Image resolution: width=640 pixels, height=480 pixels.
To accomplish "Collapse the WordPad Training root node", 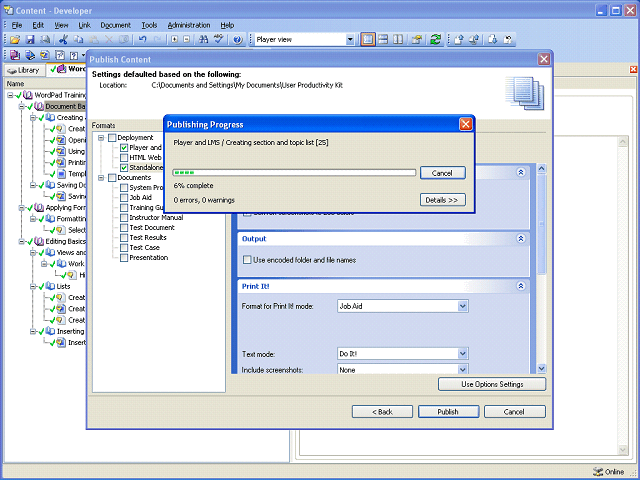I will click(x=10, y=95).
